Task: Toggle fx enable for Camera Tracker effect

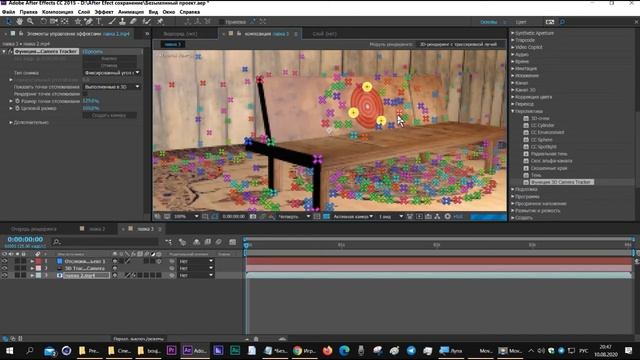Action: coord(10,51)
